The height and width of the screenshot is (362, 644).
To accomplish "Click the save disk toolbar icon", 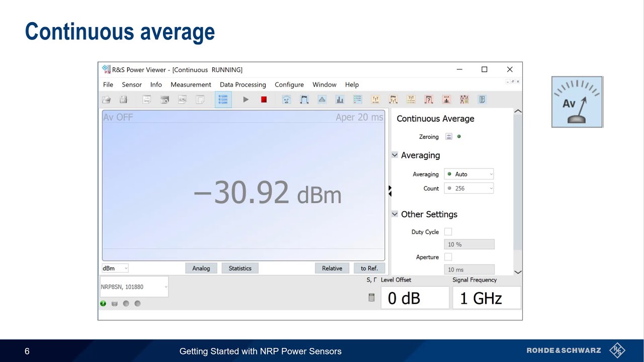I will coord(124,100).
